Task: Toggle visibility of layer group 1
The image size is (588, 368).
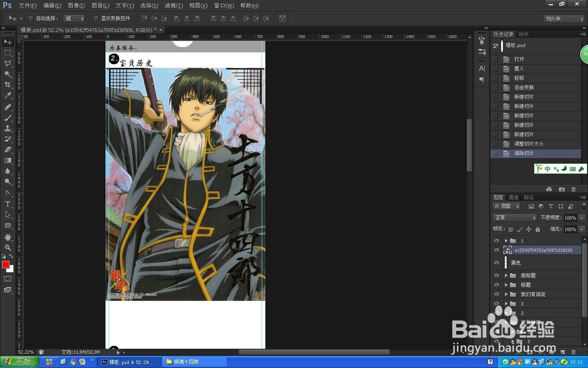Action: (496, 240)
